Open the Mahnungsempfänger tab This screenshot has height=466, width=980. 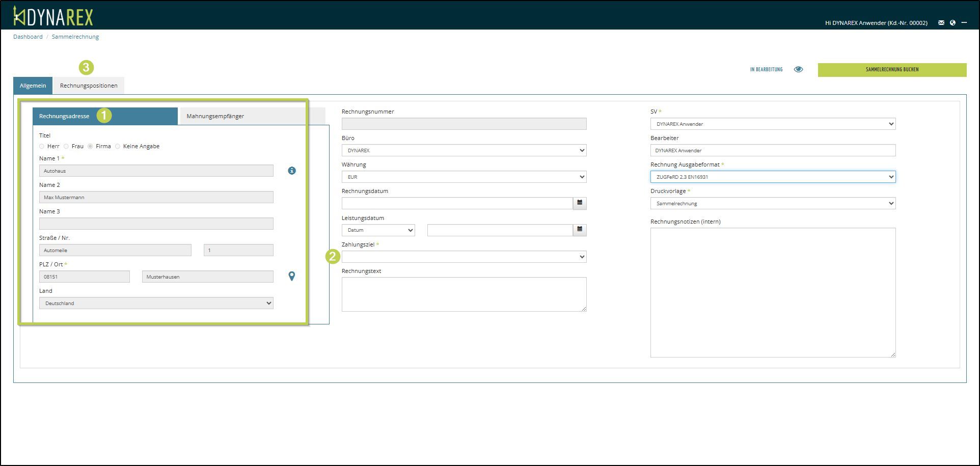pos(215,116)
